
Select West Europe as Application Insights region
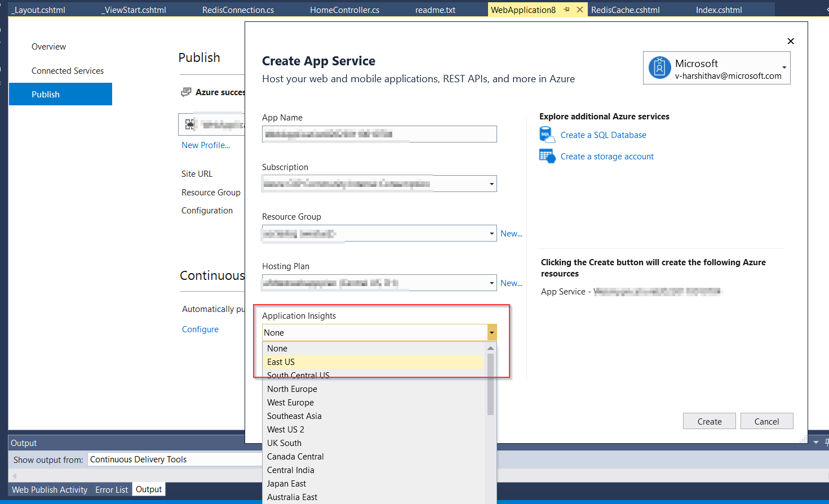click(290, 402)
